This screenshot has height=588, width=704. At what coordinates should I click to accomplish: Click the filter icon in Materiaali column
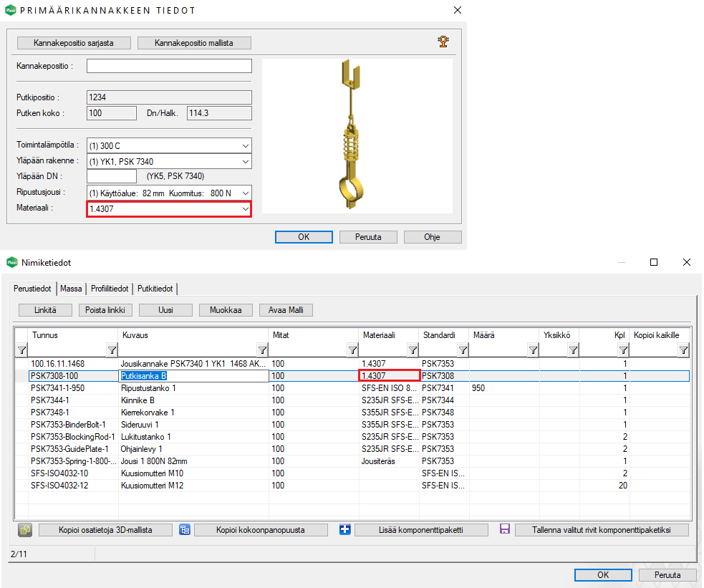pyautogui.click(x=413, y=350)
